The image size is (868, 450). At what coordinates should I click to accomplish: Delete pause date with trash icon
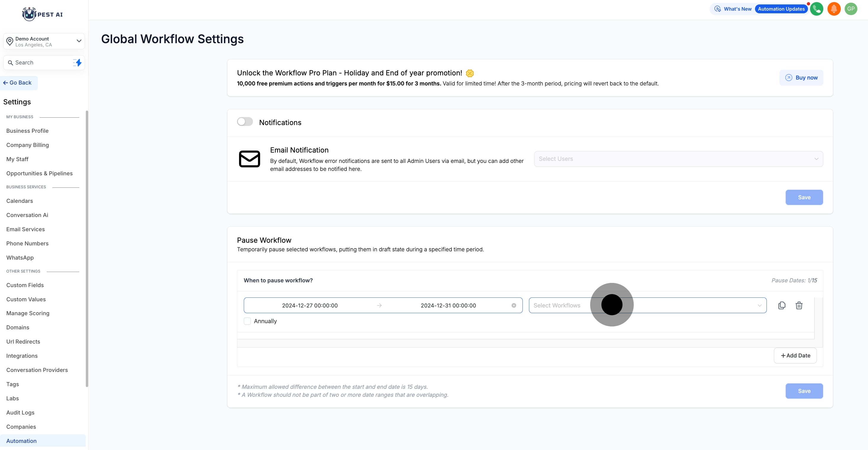point(799,305)
